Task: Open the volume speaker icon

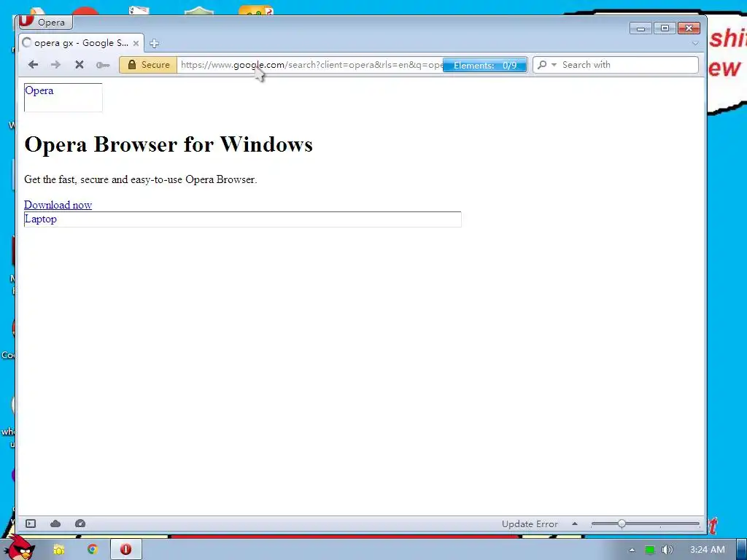Action: click(667, 550)
